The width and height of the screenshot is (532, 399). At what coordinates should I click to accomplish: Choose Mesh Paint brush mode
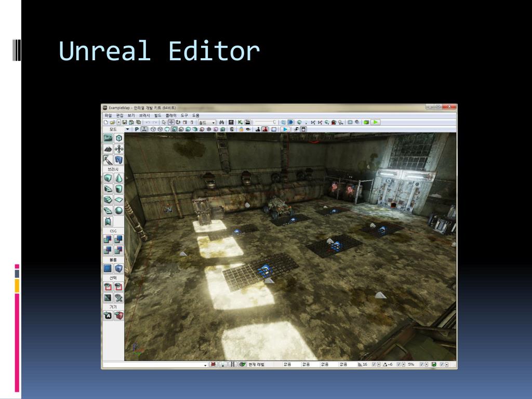click(108, 160)
